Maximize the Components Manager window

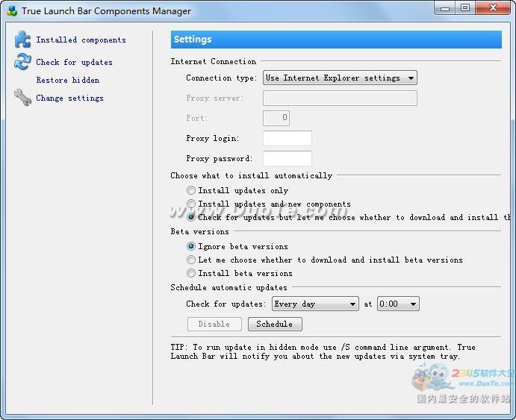pyautogui.click(x=464, y=8)
